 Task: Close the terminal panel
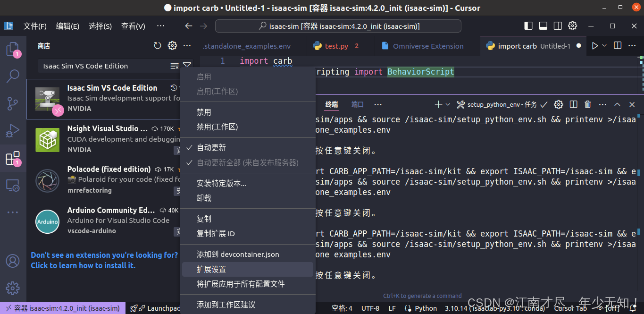click(x=632, y=104)
